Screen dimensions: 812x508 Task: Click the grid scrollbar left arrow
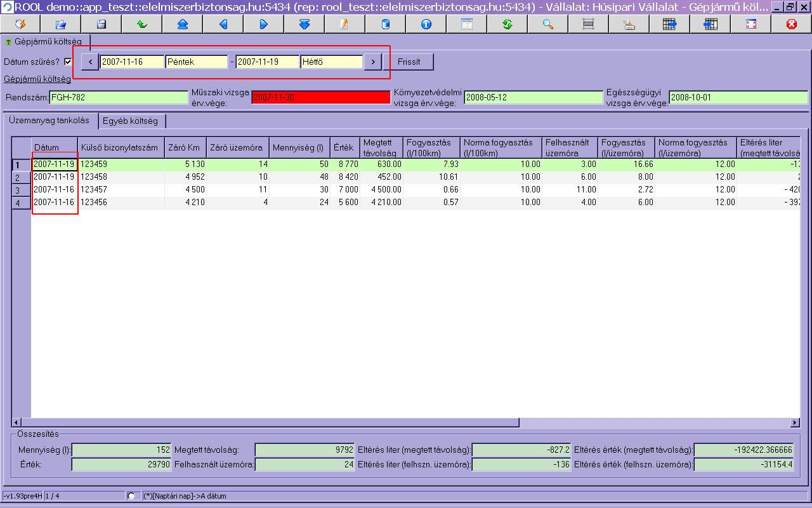(x=17, y=422)
